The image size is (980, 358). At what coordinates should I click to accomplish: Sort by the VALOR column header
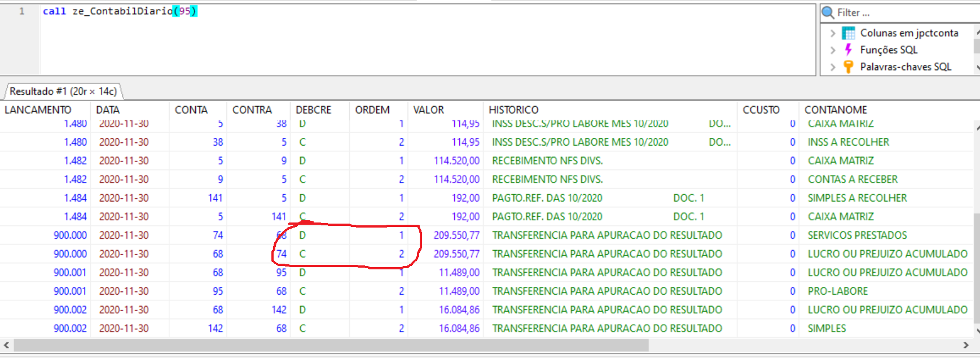(x=428, y=110)
